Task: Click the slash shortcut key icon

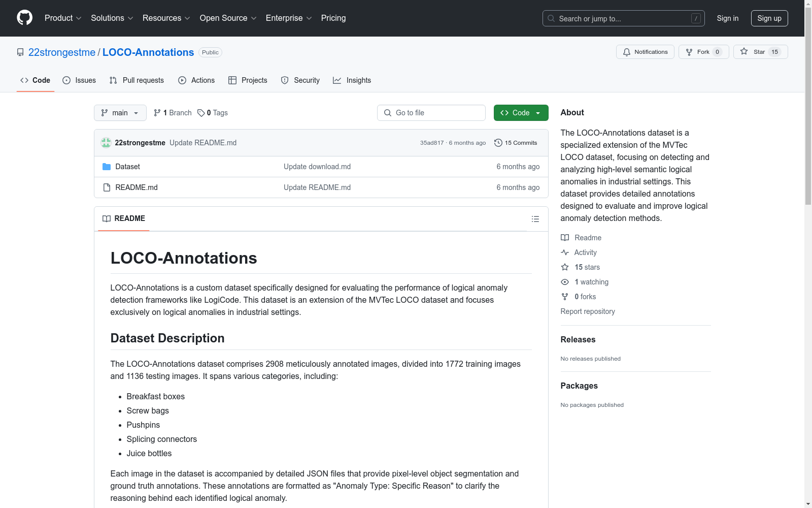Action: point(696,18)
